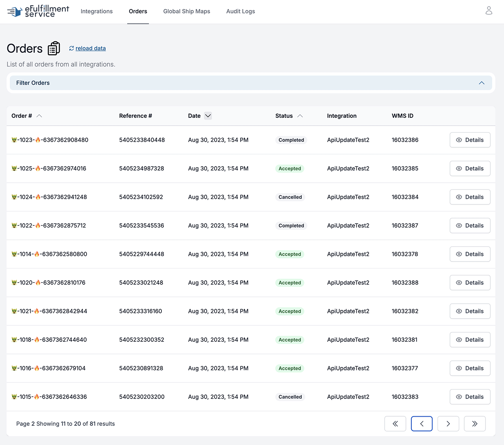
Task: Open the Audit Logs tab
Action: tap(241, 11)
